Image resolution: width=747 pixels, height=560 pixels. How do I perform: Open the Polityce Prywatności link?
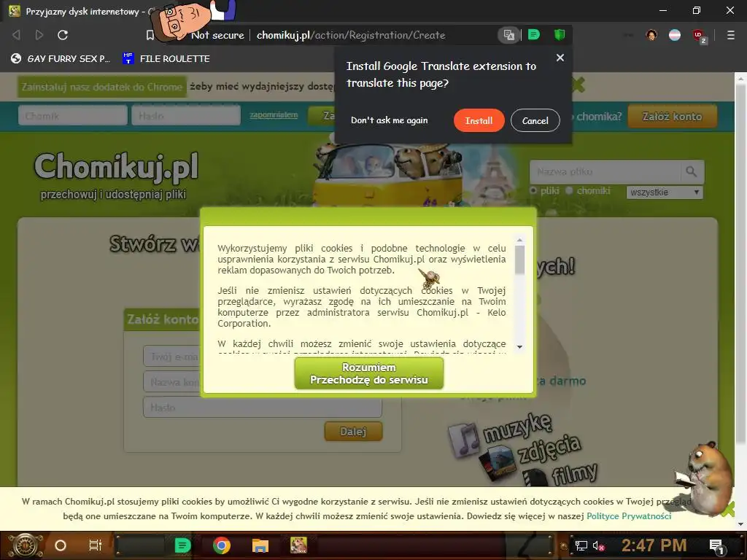629,516
